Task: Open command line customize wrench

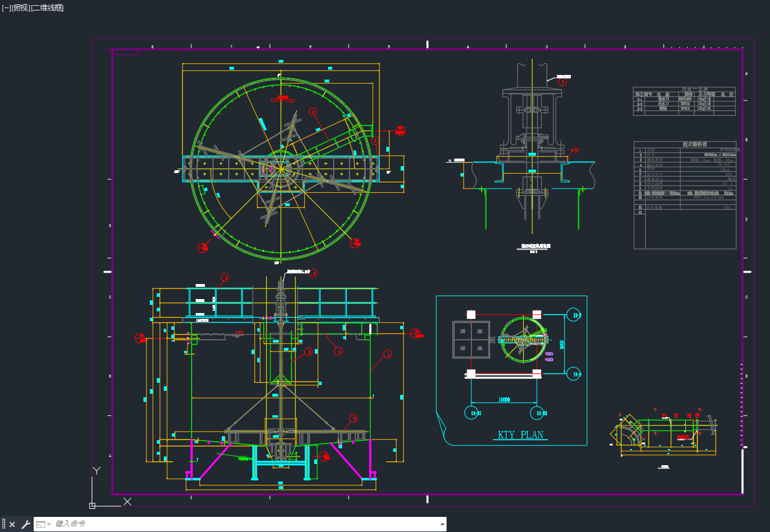Action: 26,524
